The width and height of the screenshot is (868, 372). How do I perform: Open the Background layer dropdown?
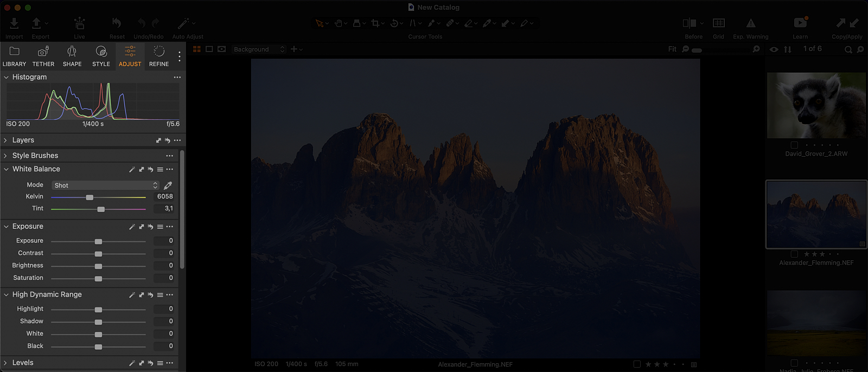coord(259,49)
